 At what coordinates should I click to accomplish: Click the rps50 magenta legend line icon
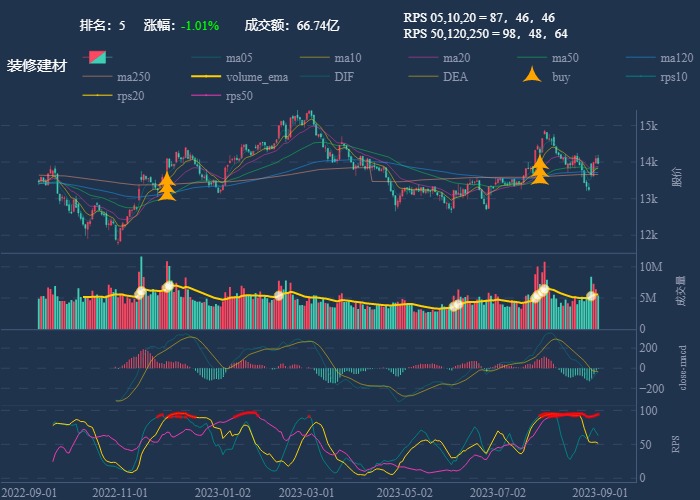(208, 96)
